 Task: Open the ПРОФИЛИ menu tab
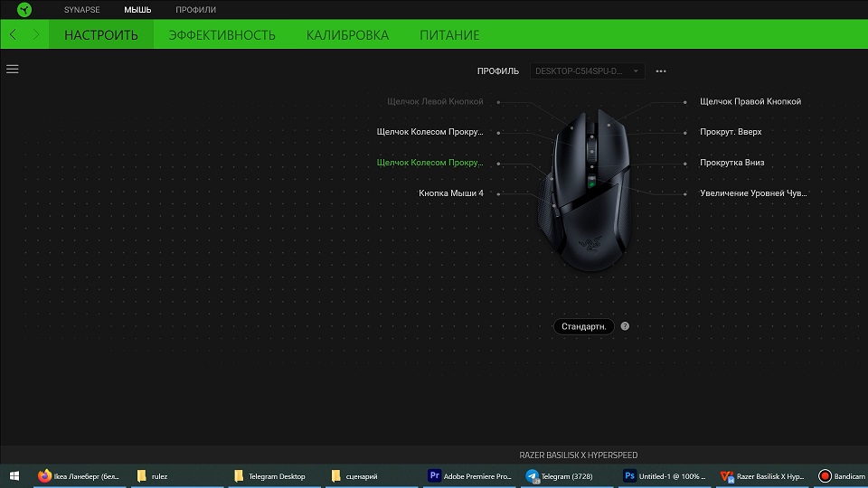[x=195, y=10]
